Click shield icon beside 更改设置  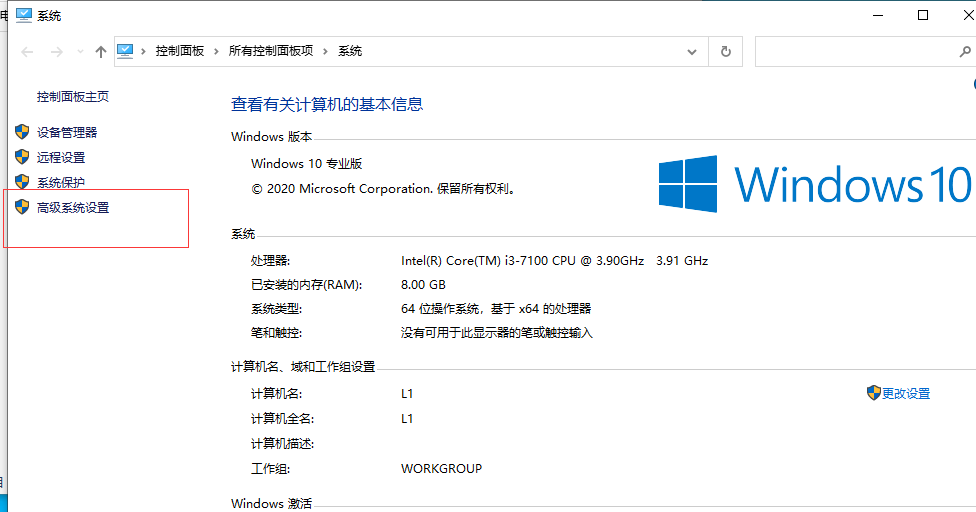tap(874, 393)
